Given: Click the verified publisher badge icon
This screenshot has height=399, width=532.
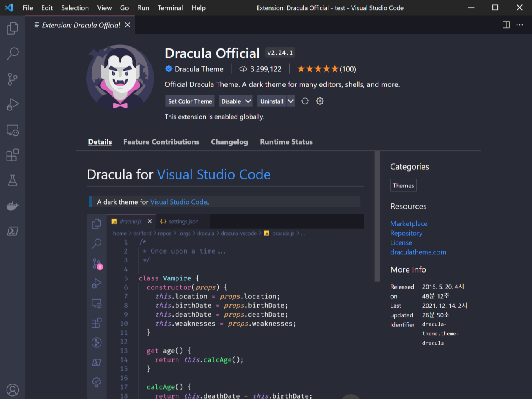Looking at the screenshot, I should click(x=169, y=69).
